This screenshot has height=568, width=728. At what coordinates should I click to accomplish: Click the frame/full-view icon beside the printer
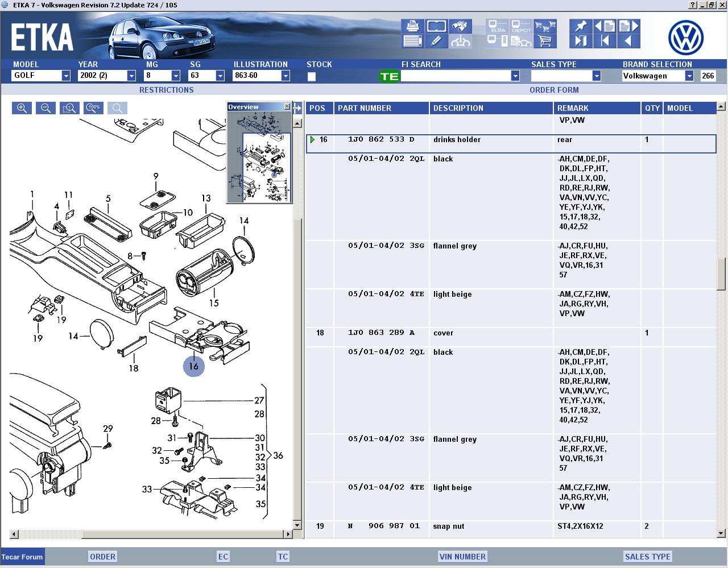436,26
